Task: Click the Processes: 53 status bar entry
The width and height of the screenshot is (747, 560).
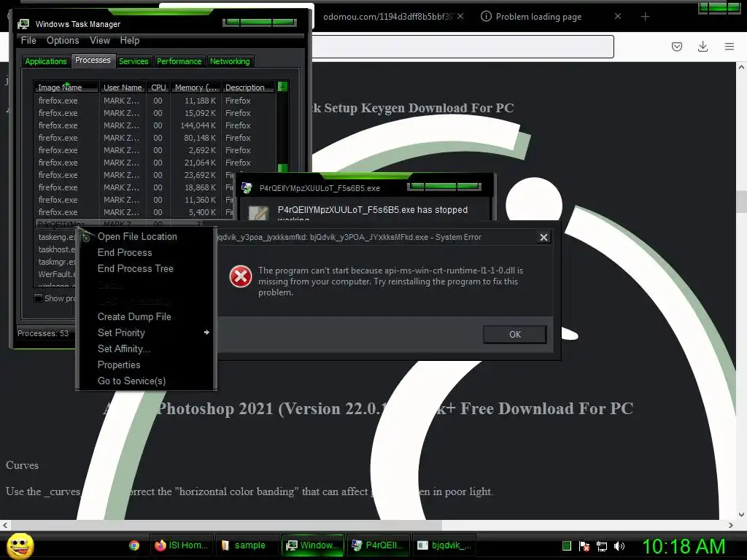Action: pos(43,333)
